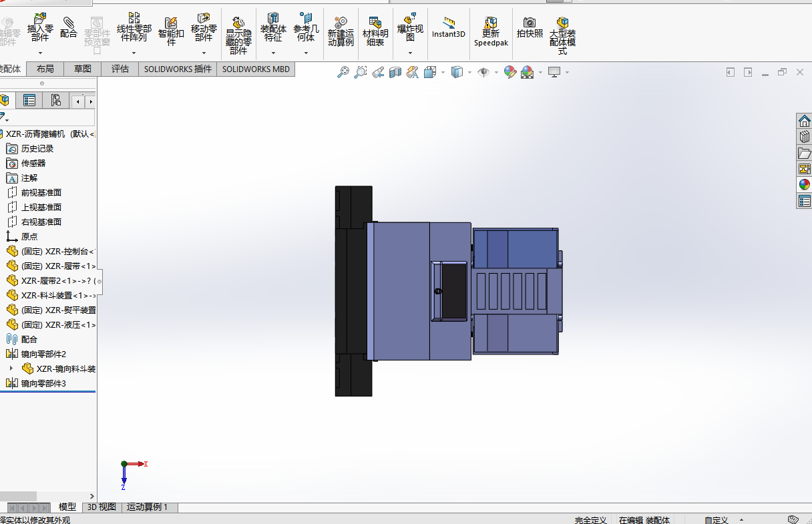Expand the 线性零部件阵列 dropdown arrow
812x524 pixels.
(x=134, y=53)
